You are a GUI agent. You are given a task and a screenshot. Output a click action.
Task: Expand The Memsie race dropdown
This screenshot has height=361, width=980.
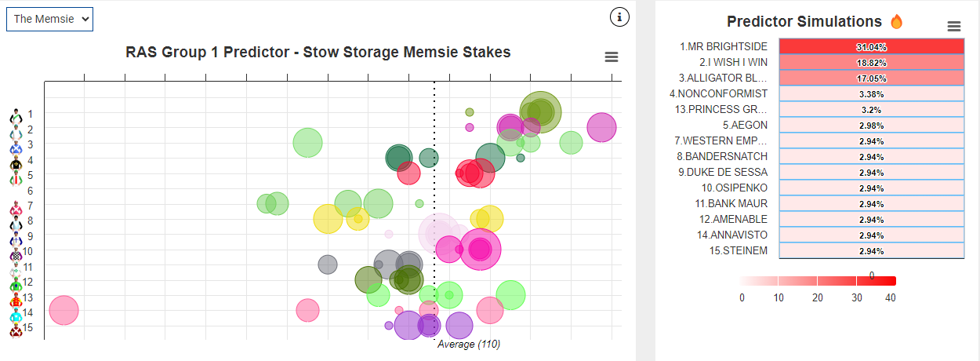pyautogui.click(x=49, y=19)
